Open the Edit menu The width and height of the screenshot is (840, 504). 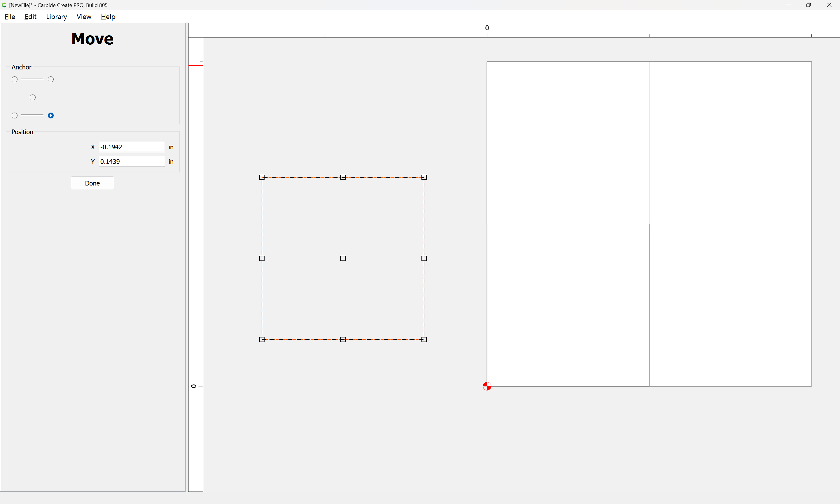tap(31, 17)
